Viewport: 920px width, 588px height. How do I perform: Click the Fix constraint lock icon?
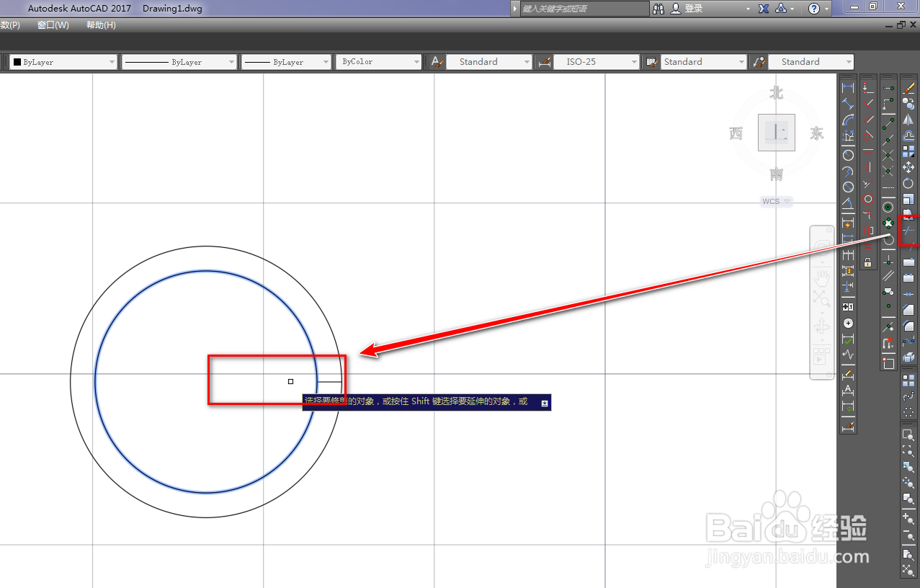868,262
